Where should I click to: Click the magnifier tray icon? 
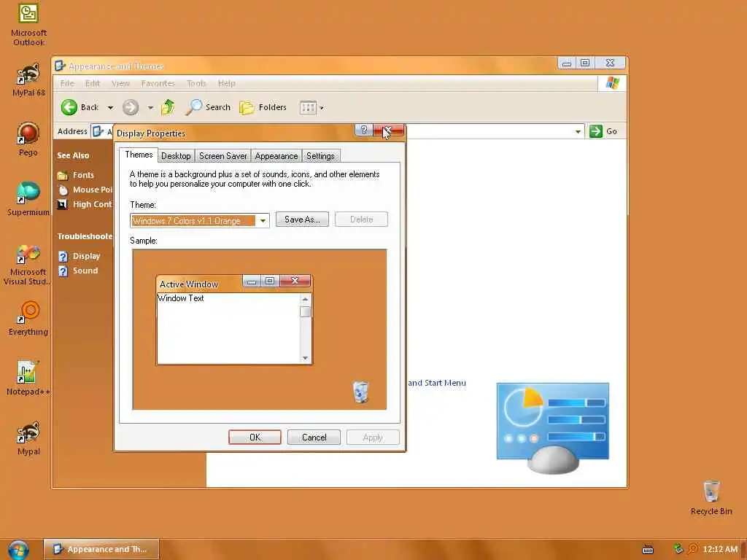pos(693,549)
